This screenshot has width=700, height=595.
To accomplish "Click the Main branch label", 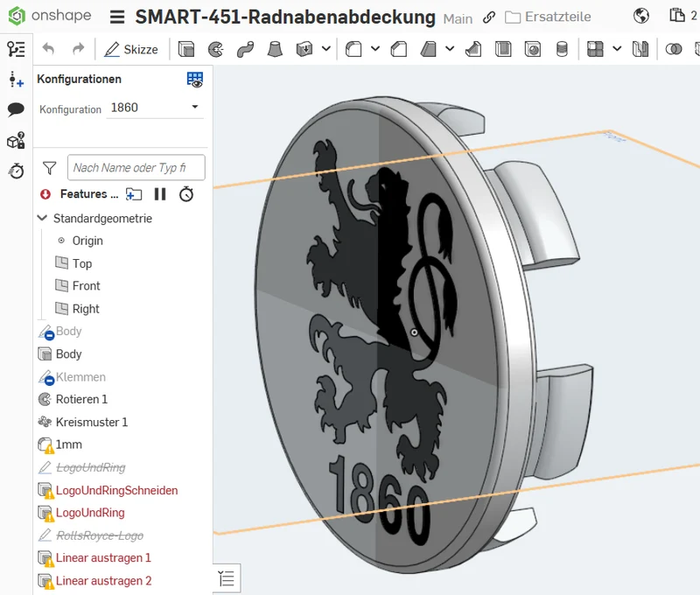I will pyautogui.click(x=458, y=18).
